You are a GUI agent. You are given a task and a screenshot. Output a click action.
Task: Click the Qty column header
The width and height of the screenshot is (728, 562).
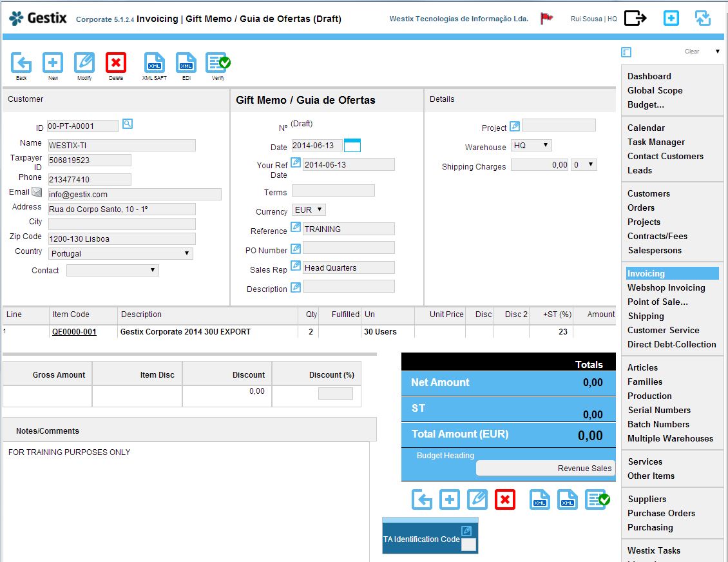312,315
